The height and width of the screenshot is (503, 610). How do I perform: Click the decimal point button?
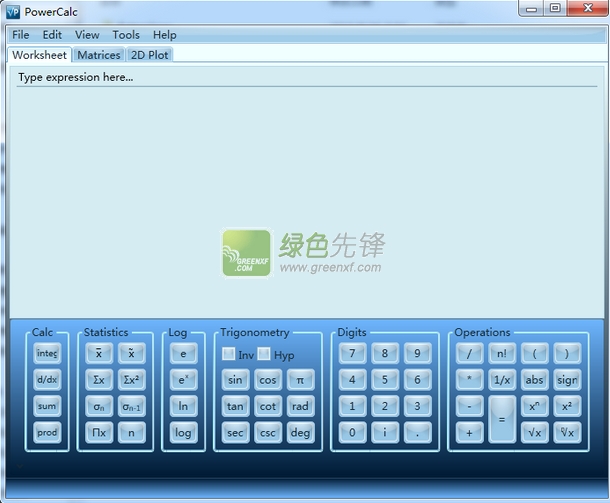point(417,433)
